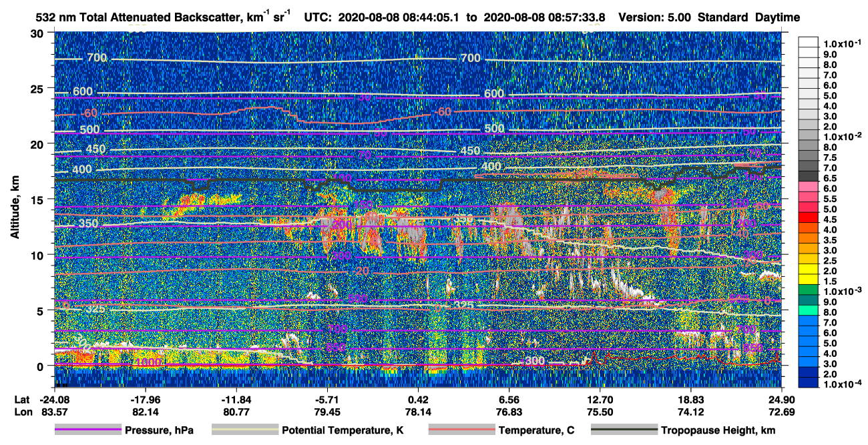Click the Potential Temperature, K legend swatch
The height and width of the screenshot is (445, 868).
coord(244,430)
